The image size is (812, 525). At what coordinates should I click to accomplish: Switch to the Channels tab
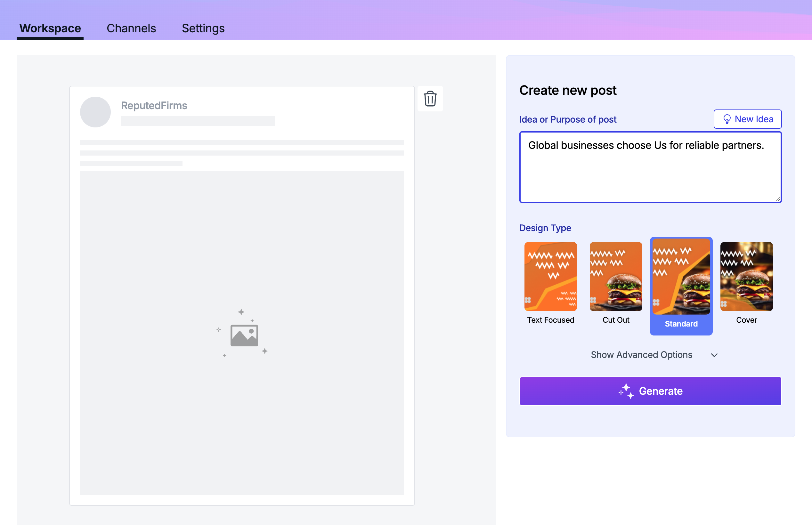(131, 28)
